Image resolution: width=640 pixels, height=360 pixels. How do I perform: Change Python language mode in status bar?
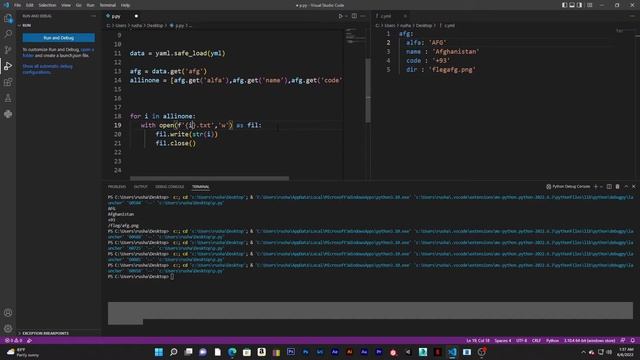[x=552, y=340]
